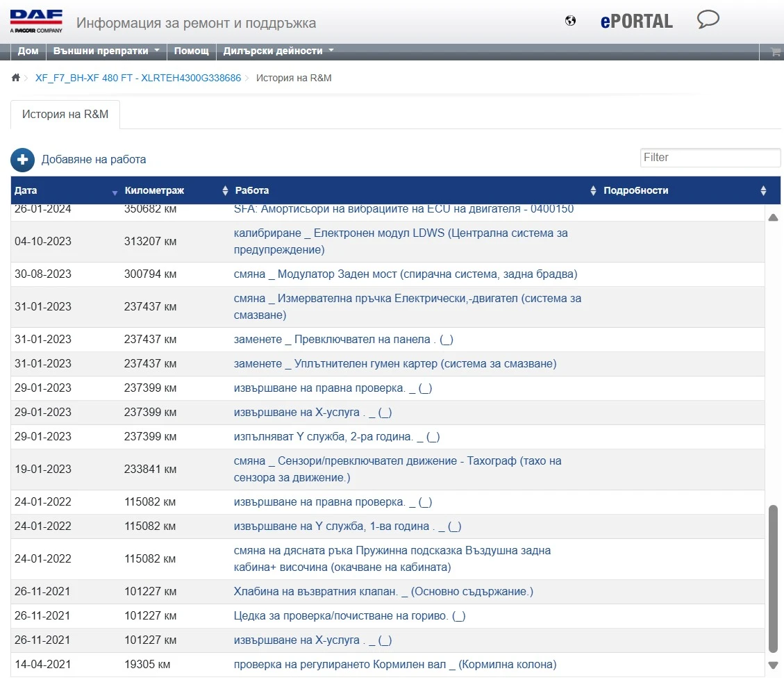Click date cell 14-04-2021
This screenshot has height=689, width=784.
tap(43, 665)
